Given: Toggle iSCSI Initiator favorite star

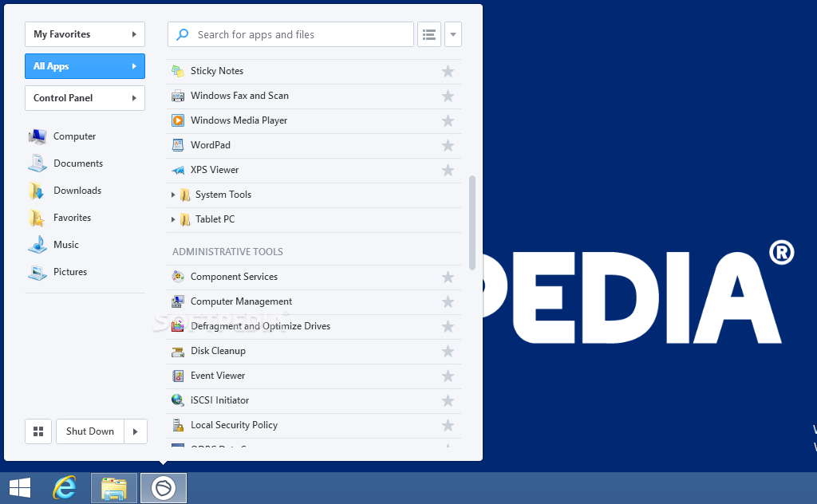Looking at the screenshot, I should coord(448,401).
